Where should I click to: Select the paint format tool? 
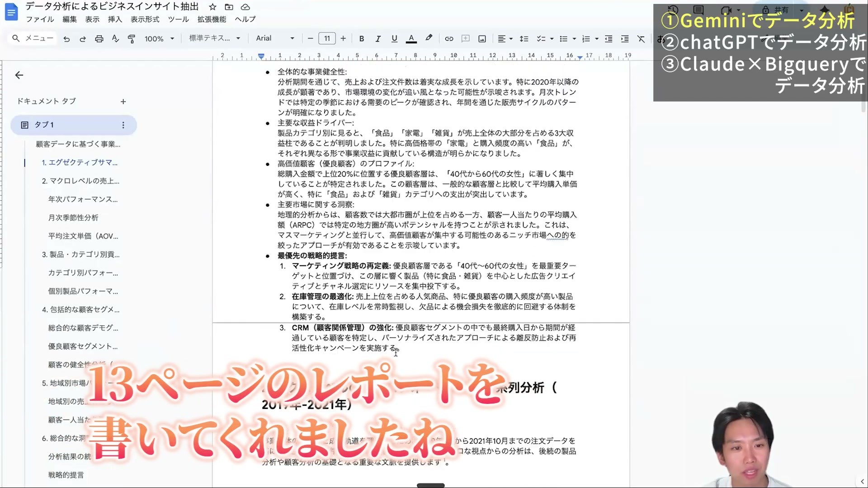pos(132,39)
